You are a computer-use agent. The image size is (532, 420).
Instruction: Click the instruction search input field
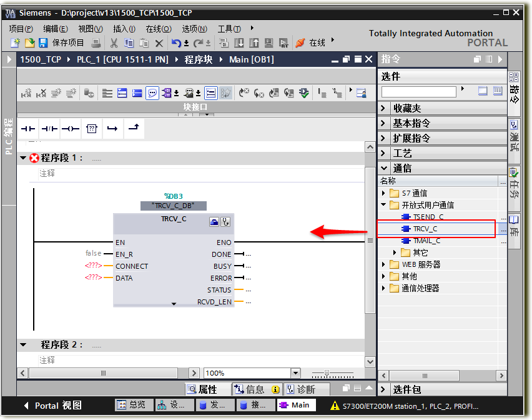(419, 92)
